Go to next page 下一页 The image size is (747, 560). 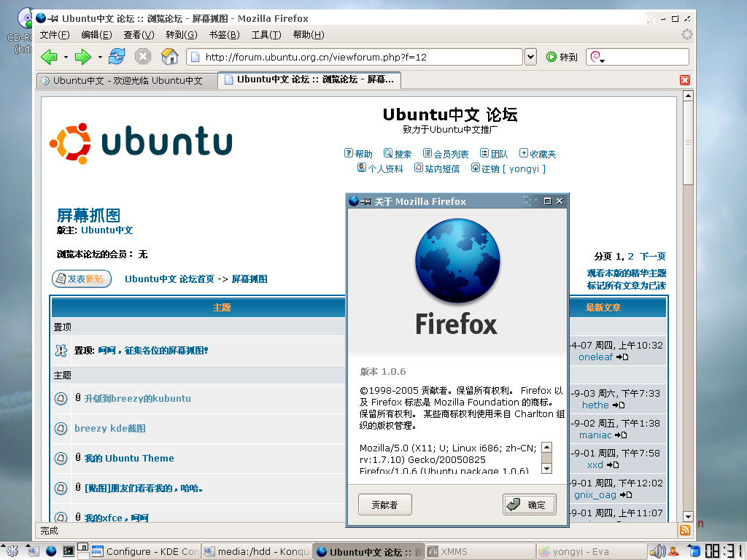653,256
